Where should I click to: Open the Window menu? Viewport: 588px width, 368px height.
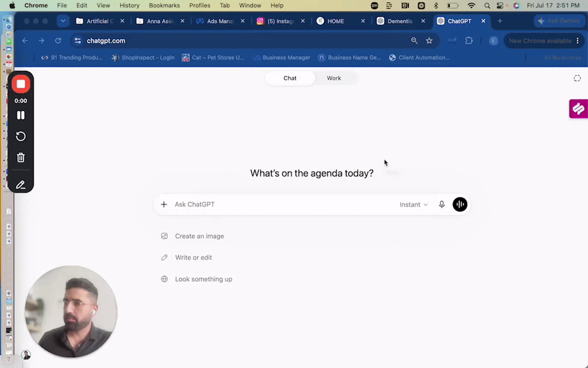click(x=250, y=5)
